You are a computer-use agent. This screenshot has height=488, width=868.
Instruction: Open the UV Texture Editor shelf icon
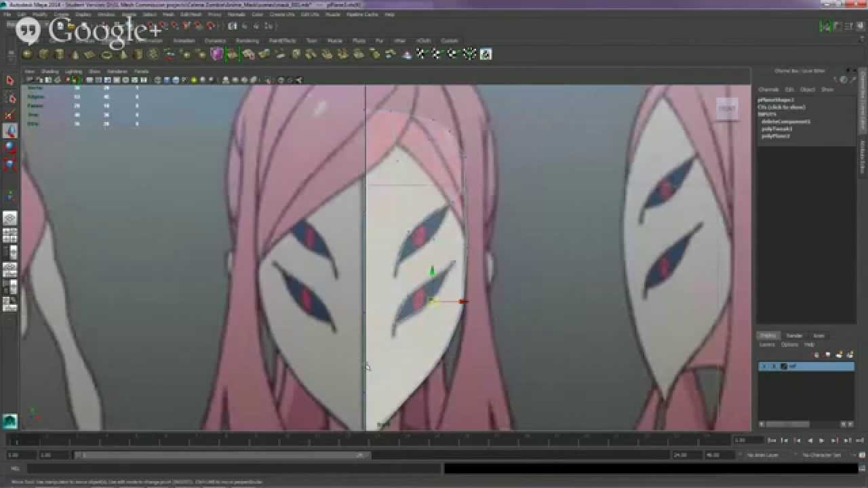click(x=486, y=54)
